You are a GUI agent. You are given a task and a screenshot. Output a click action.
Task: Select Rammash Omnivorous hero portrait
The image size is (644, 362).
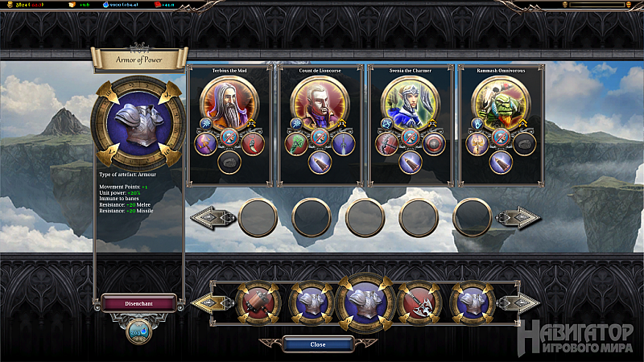coord(500,104)
